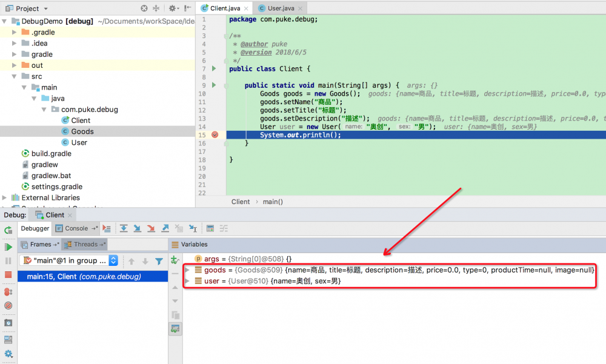Select the Step Into debugger icon
Viewport: 606px width, 364px height.
pos(138,228)
